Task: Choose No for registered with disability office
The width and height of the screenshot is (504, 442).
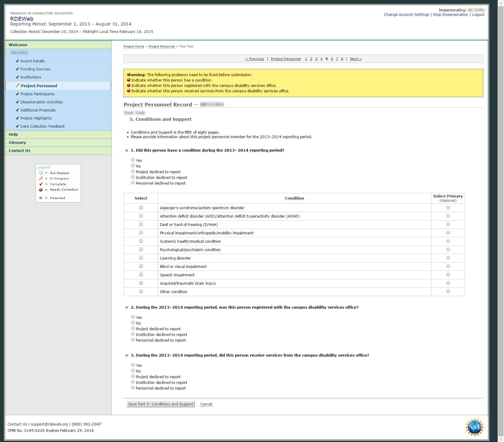Action: 133,323
